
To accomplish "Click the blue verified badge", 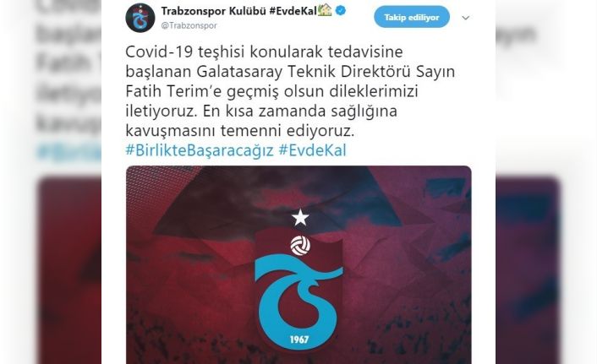I will coord(341,11).
